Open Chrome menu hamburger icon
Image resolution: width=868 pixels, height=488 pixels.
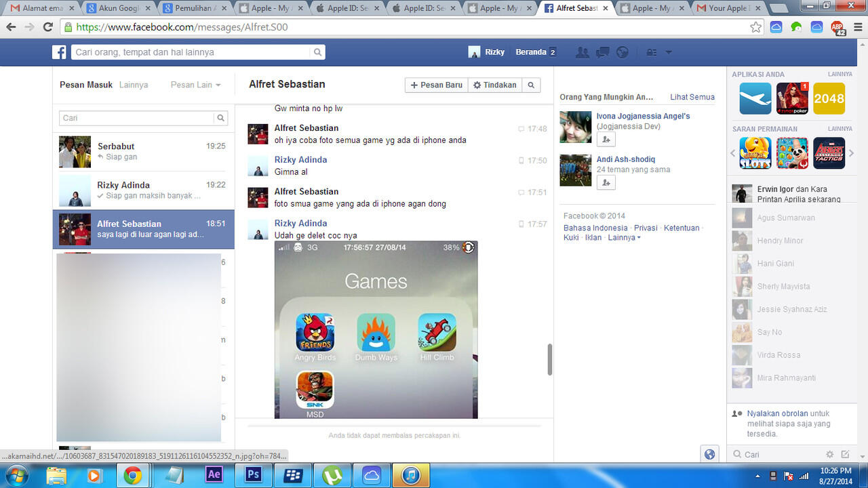(856, 27)
